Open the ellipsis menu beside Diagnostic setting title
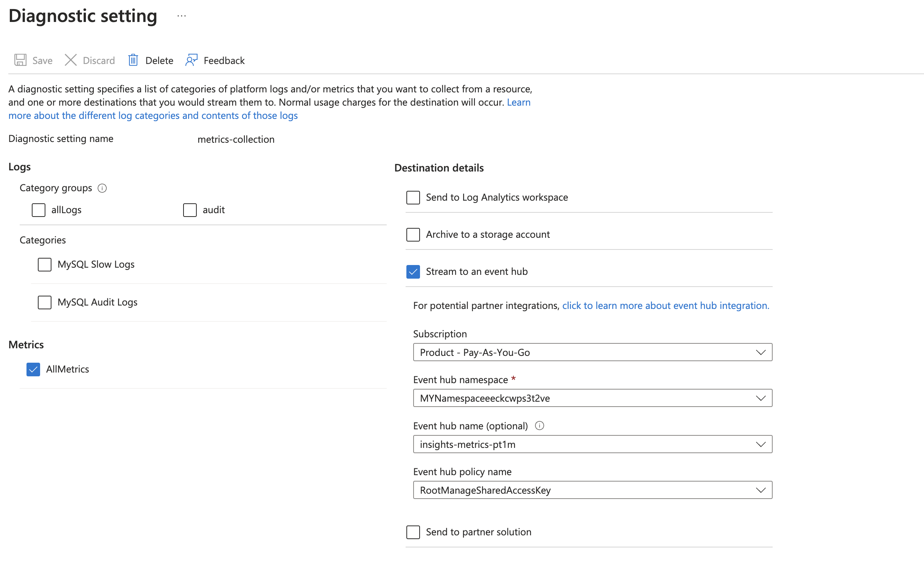 tap(181, 16)
